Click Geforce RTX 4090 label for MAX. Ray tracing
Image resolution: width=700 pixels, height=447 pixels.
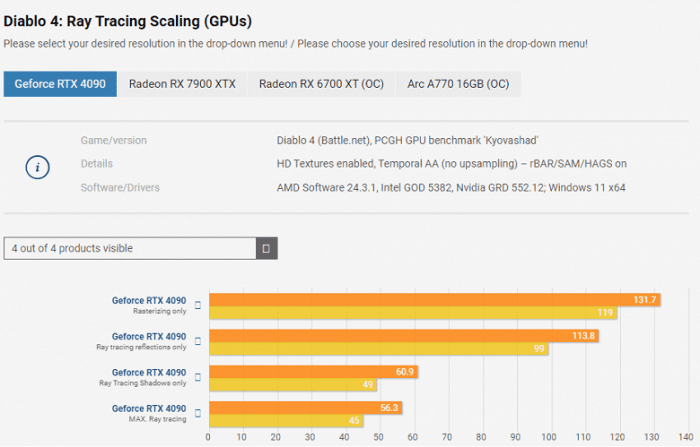click(148, 408)
